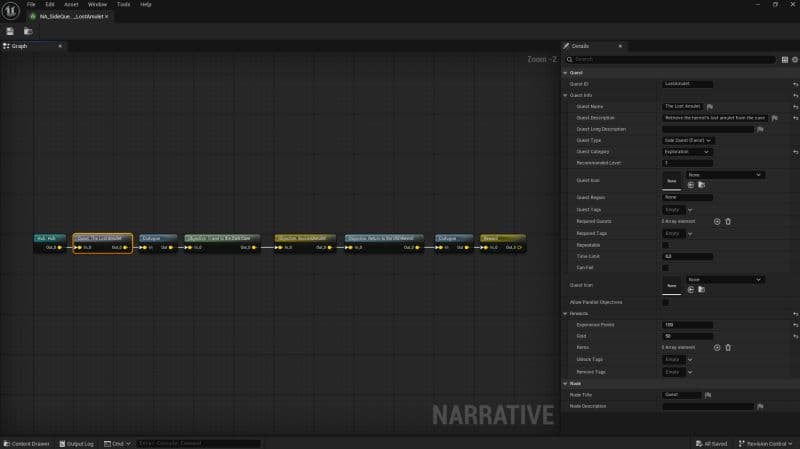This screenshot has height=449, width=800.
Task: Click the All Saved status button
Action: coord(712,444)
